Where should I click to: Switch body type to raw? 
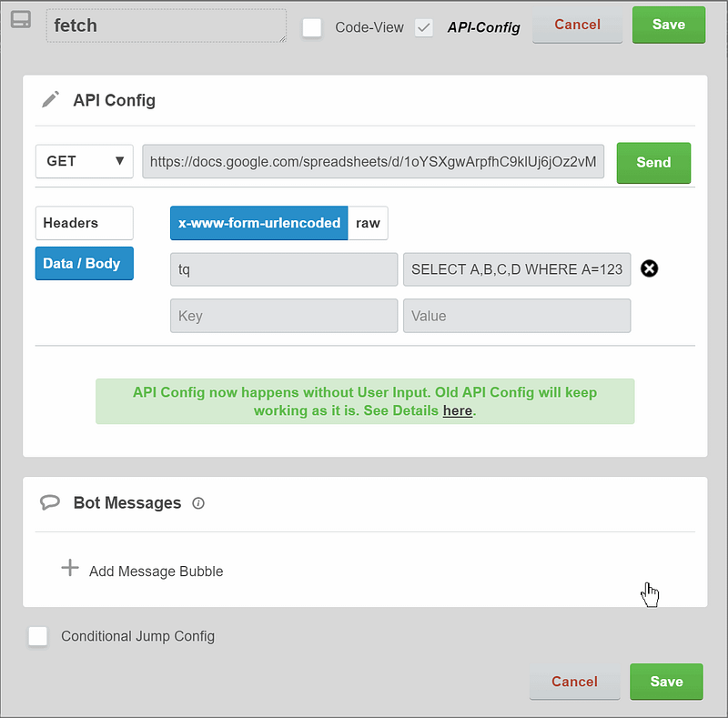(368, 223)
